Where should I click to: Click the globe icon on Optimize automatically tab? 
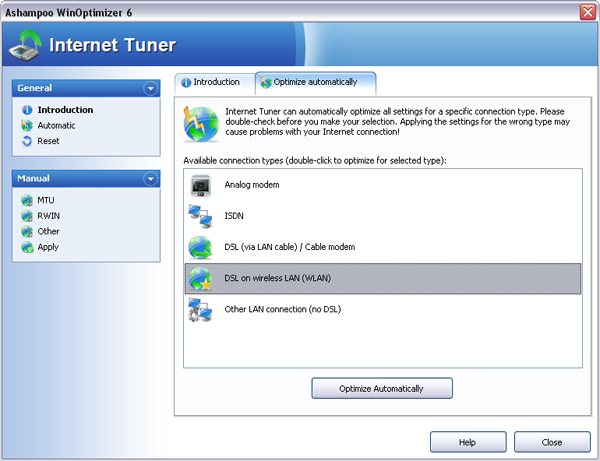[x=266, y=82]
